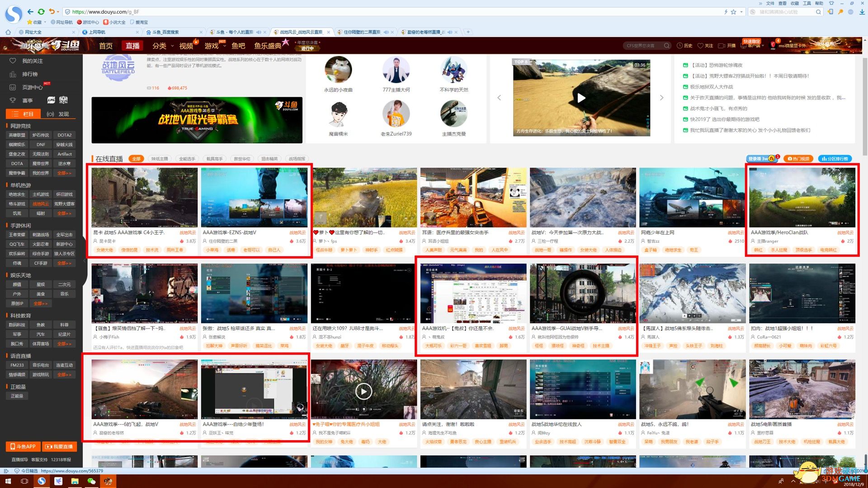Image resolution: width=868 pixels, height=488 pixels.
Task: Click 开播 start broadcasting camera icon
Action: (727, 46)
